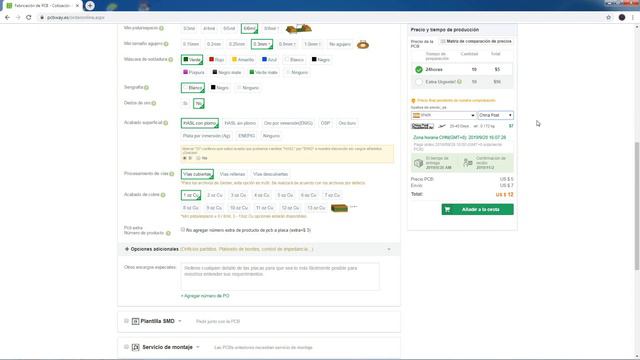Viewport: 640px width, 360px height.
Task: Select 2 oz Cu copper finish
Action: click(x=215, y=196)
